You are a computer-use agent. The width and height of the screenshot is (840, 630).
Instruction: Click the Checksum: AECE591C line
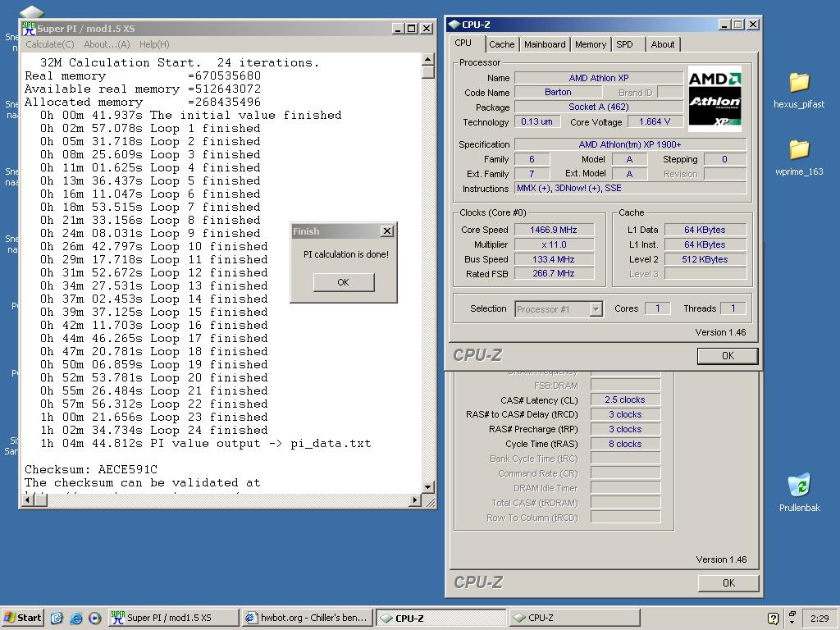tap(91, 470)
